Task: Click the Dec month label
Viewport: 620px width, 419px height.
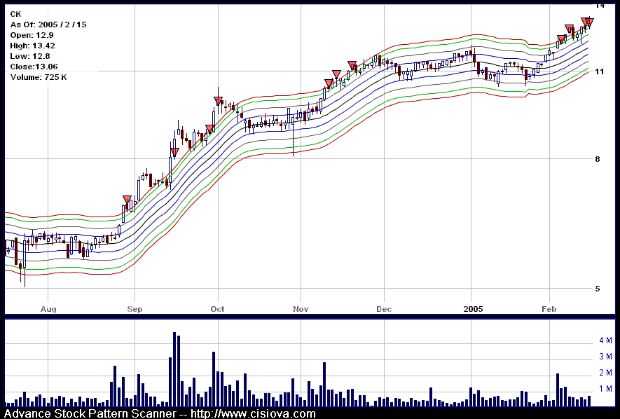Action: coord(384,309)
